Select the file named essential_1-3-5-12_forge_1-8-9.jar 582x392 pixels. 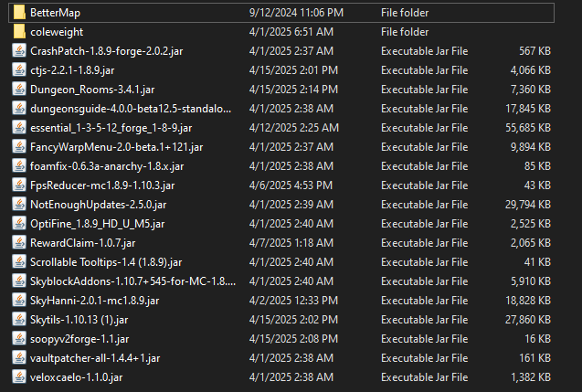[111, 128]
